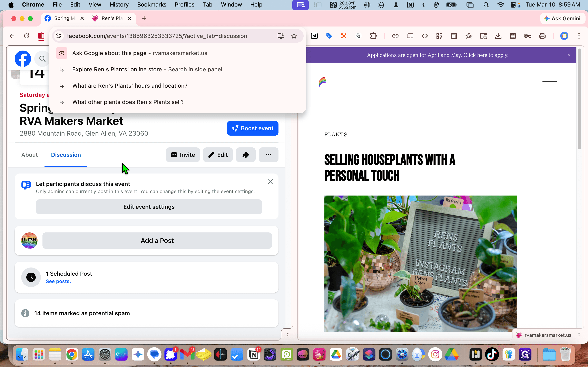
Task: Open the Bookmarks menu in menu bar
Action: tap(152, 5)
